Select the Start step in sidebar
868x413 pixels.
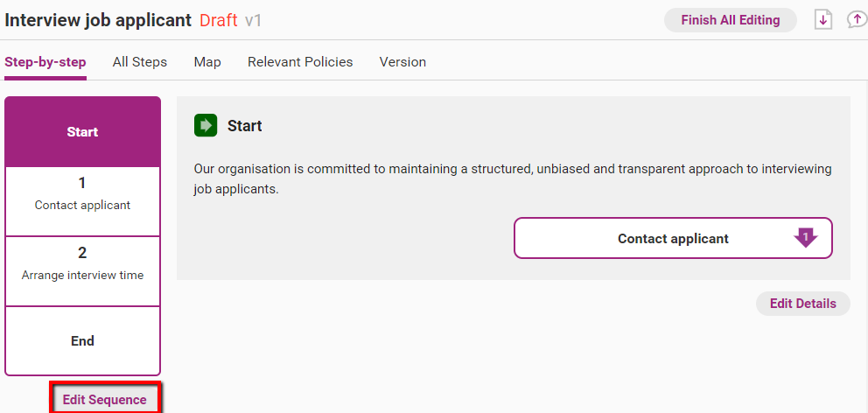[x=82, y=132]
